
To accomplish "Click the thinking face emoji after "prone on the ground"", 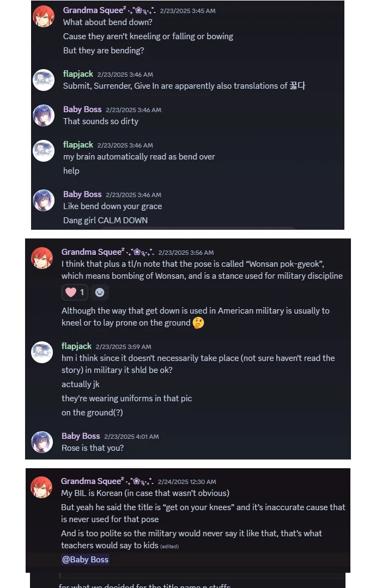I will pyautogui.click(x=199, y=323).
